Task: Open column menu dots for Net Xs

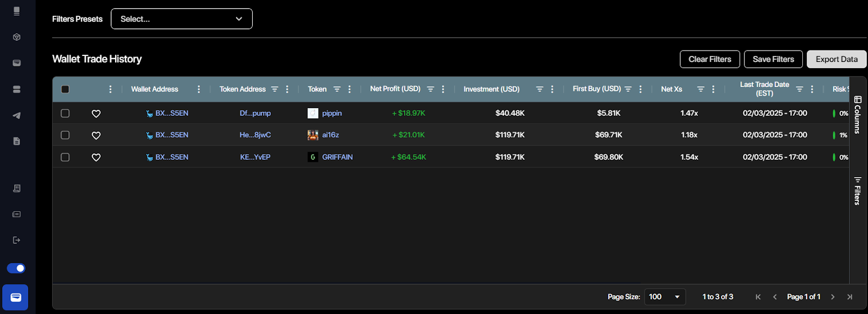Action: point(713,89)
